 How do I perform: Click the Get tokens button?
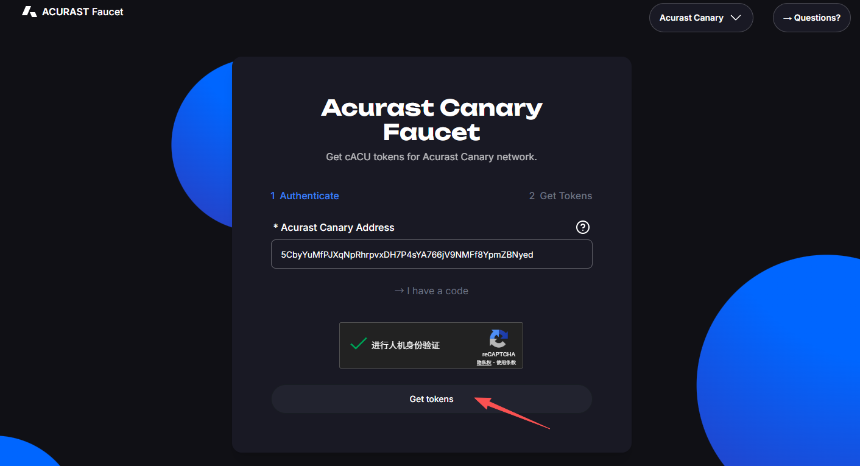tap(432, 399)
